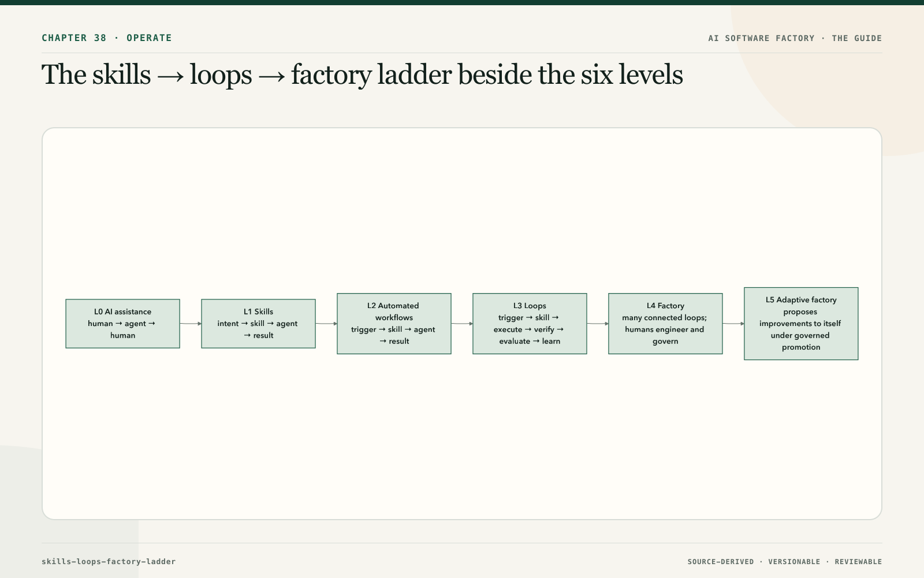Select the L1 Skills box

(258, 324)
